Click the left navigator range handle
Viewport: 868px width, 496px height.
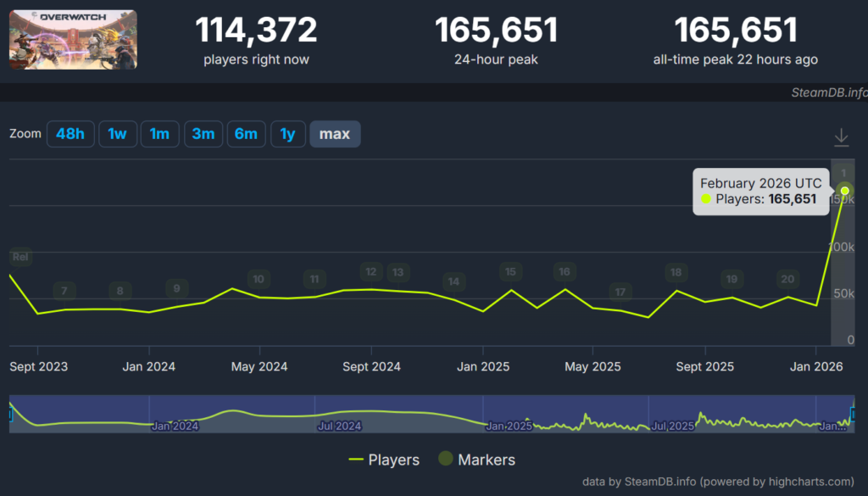(x=11, y=414)
